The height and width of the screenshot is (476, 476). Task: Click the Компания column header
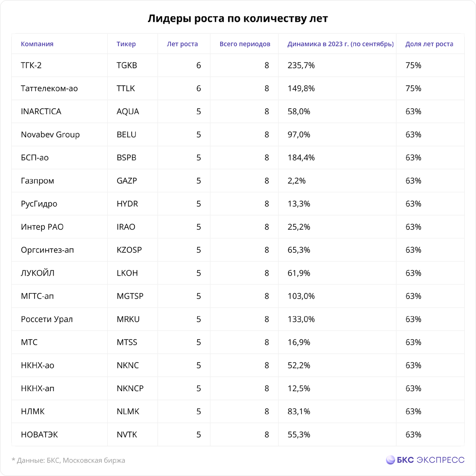click(x=37, y=44)
